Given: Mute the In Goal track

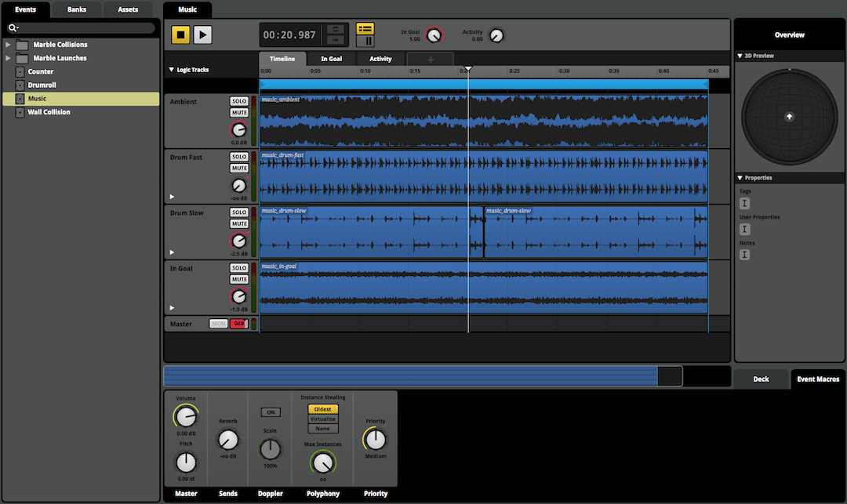Looking at the screenshot, I should point(238,280).
